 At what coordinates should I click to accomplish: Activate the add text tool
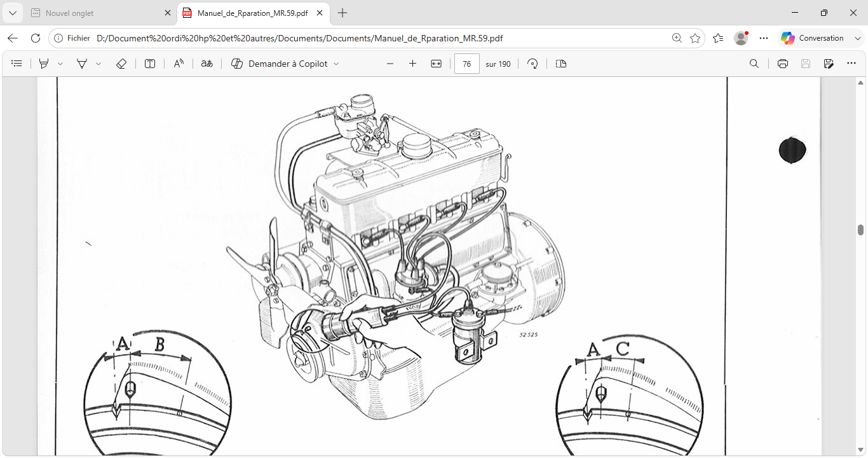150,64
